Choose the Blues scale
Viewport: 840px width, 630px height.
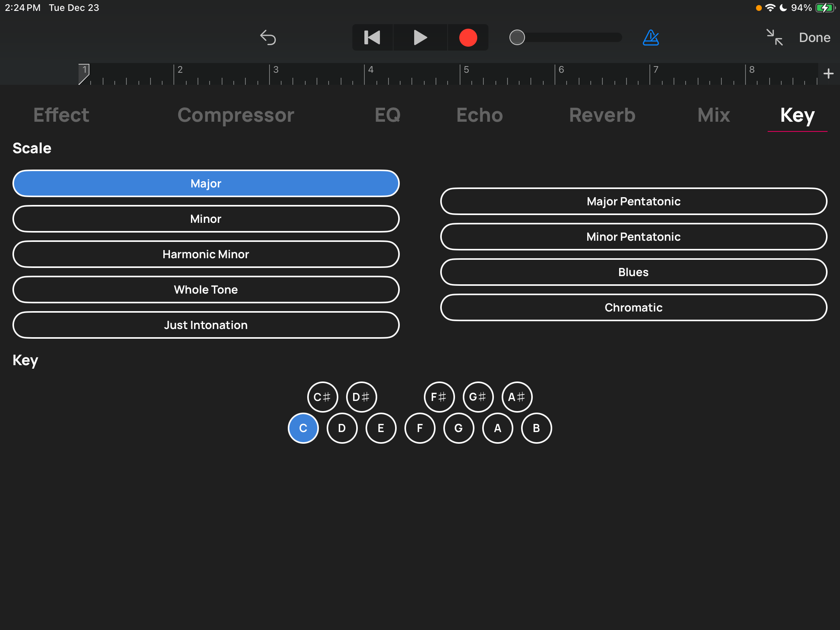point(633,272)
